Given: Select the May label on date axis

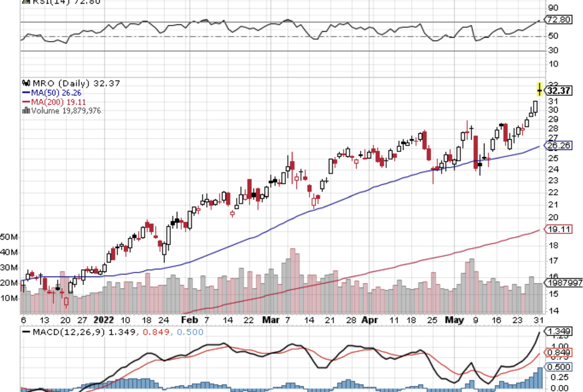Looking at the screenshot, I should (x=455, y=319).
